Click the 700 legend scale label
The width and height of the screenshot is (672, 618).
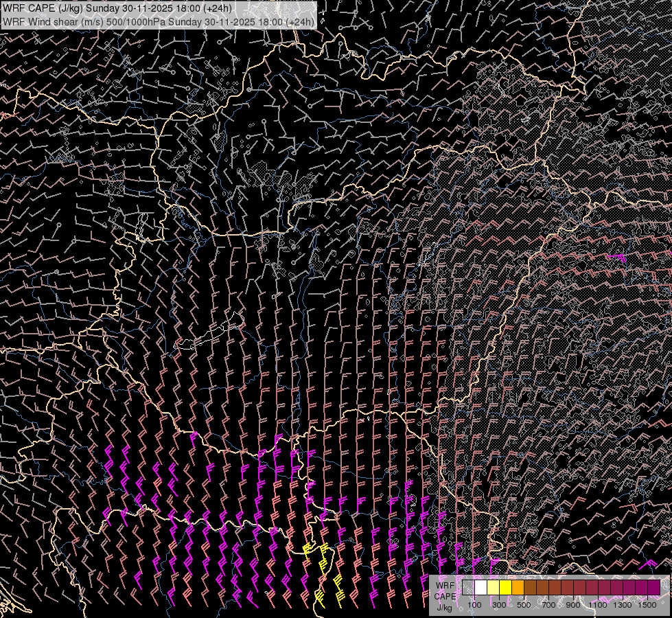548,605
